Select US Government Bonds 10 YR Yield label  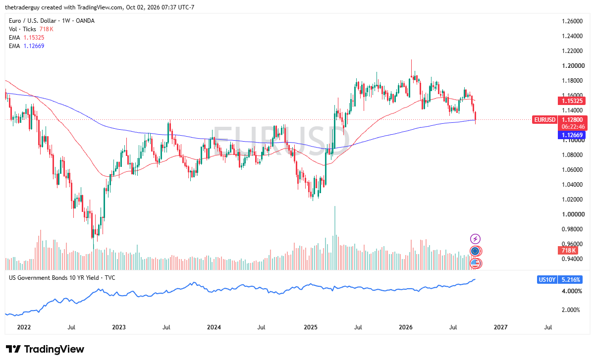62,278
